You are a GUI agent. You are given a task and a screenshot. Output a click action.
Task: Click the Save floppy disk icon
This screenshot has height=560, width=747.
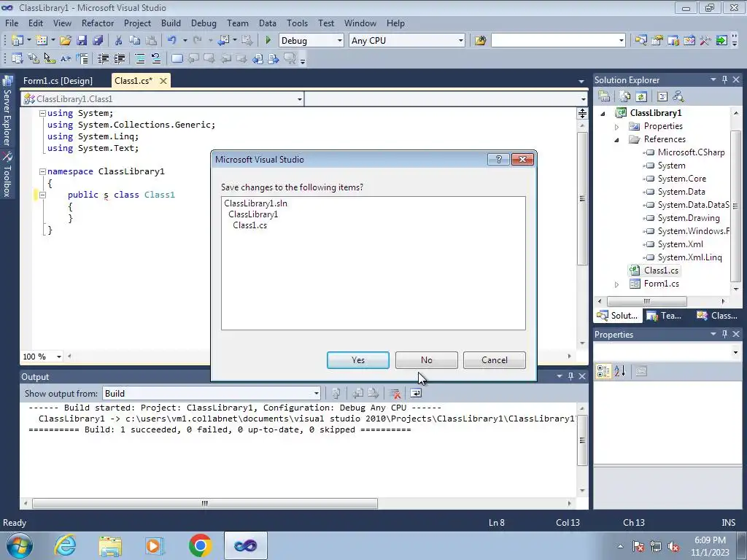click(82, 41)
